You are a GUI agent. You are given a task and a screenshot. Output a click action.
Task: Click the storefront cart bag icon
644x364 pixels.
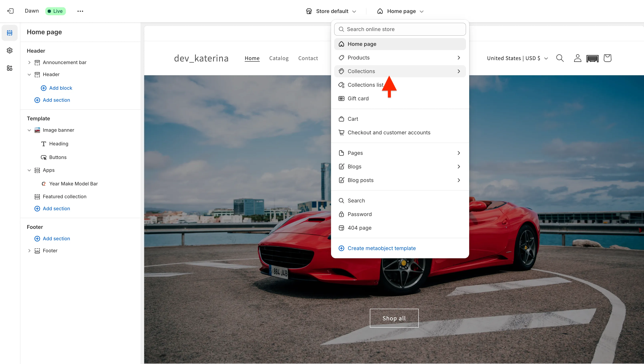[607, 58]
